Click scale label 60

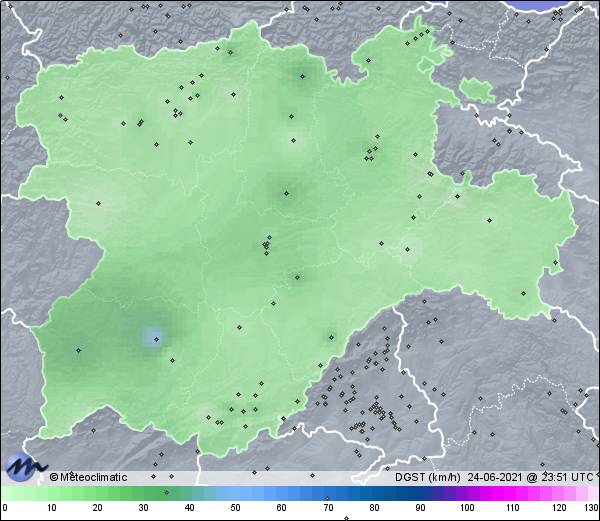click(281, 508)
